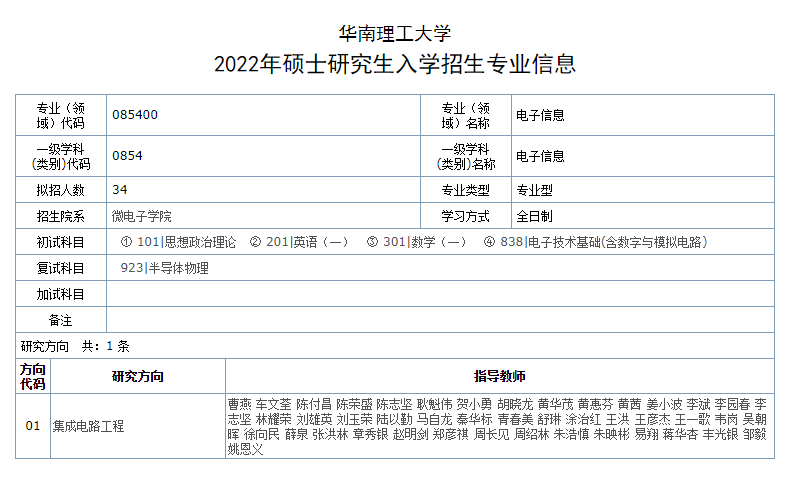The width and height of the screenshot is (792, 482).
Task: Click advisor name 王彦杰
Action: pos(653,419)
